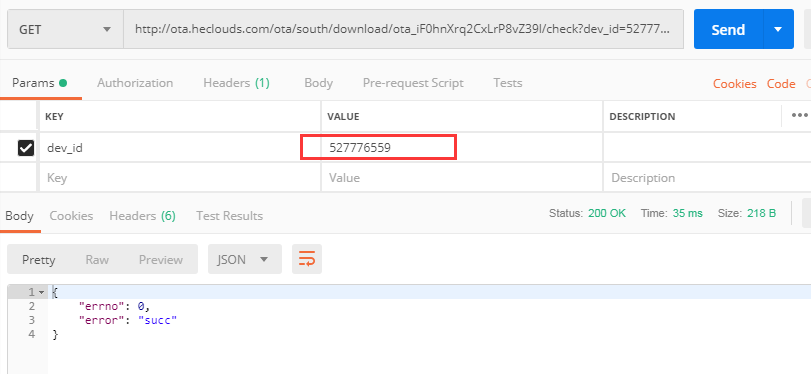Switch response view to Preview

click(x=161, y=259)
